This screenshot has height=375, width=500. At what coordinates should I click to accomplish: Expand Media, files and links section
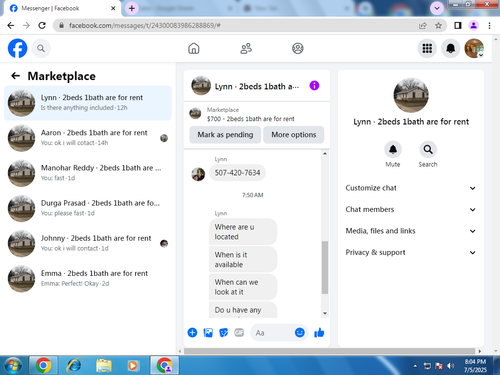pyautogui.click(x=411, y=231)
